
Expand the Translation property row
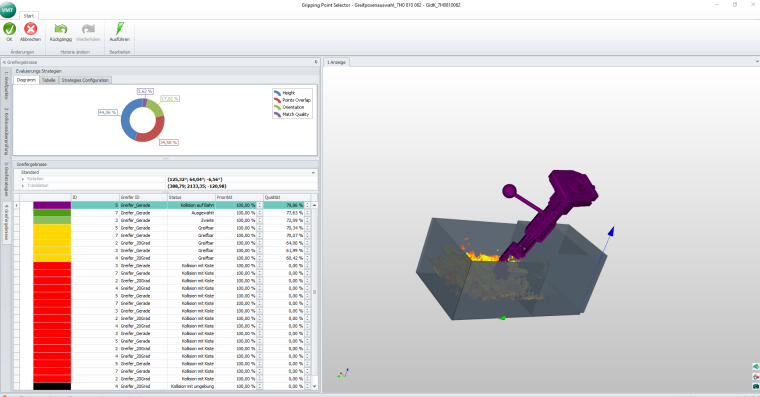pyautogui.click(x=23, y=186)
